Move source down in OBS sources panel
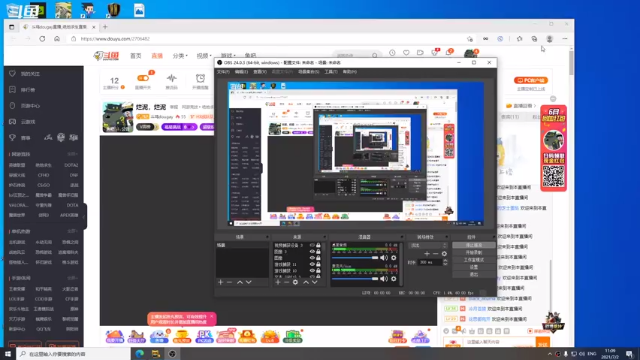This screenshot has width=640, height=360. [315, 282]
